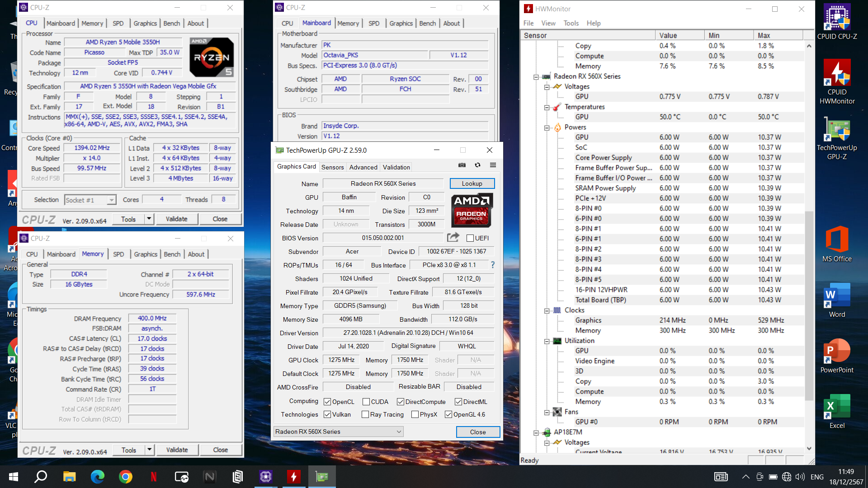Click the BIOS export share icon in GPU-Z
The height and width of the screenshot is (488, 868).
[453, 237]
